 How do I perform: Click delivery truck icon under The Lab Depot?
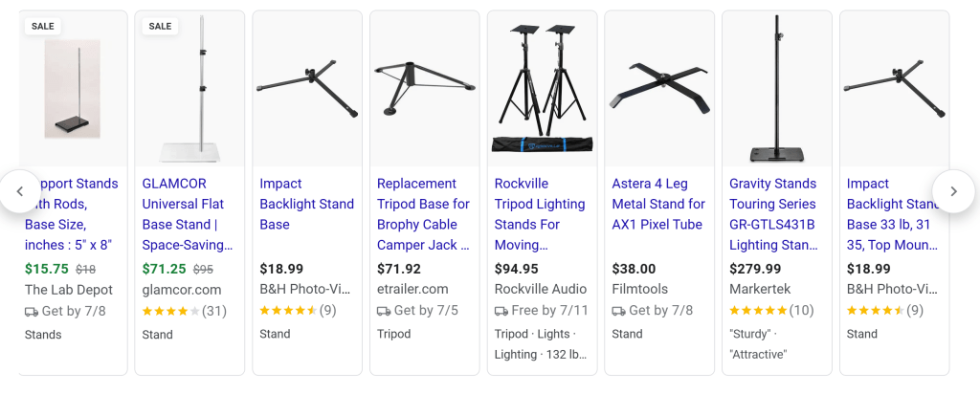point(32,311)
